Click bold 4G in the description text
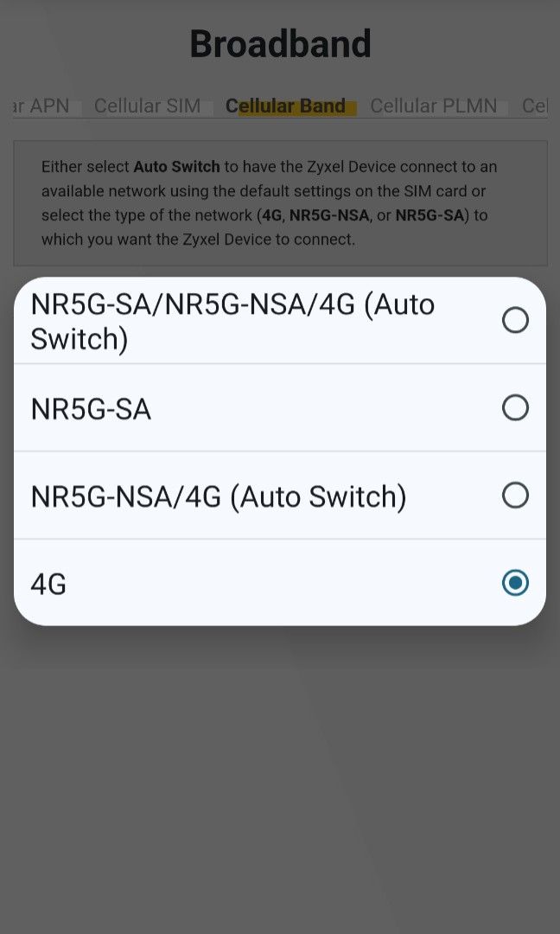 270,215
